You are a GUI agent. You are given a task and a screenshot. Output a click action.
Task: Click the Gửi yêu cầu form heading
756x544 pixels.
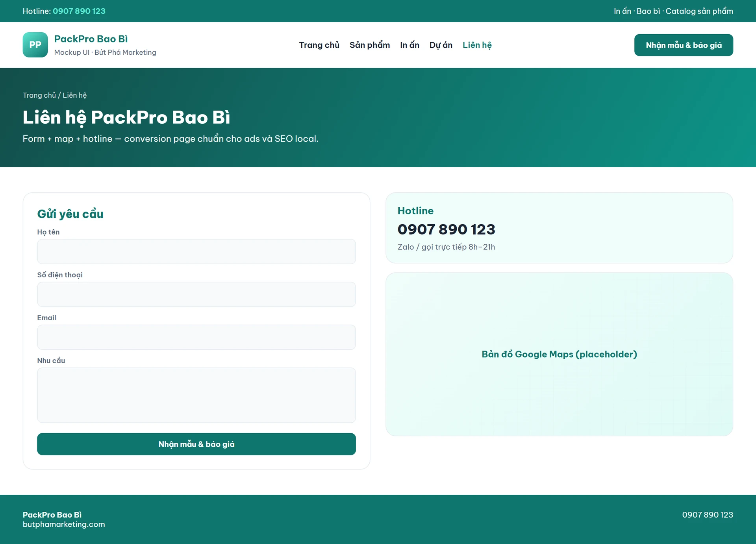point(70,214)
